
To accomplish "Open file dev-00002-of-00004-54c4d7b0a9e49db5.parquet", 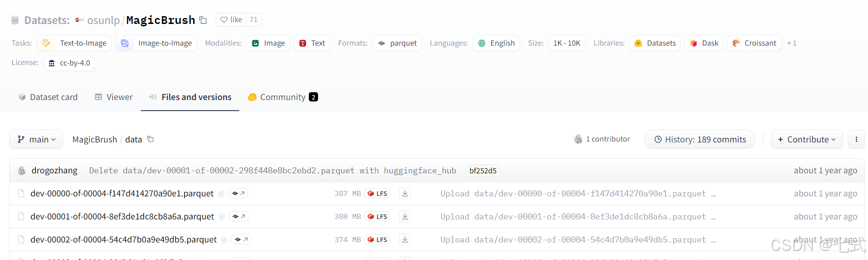I will (x=123, y=240).
